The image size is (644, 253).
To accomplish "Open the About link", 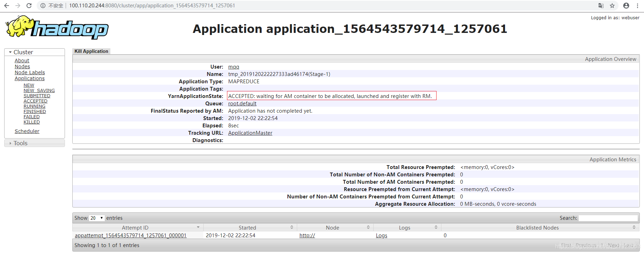I will click(22, 61).
